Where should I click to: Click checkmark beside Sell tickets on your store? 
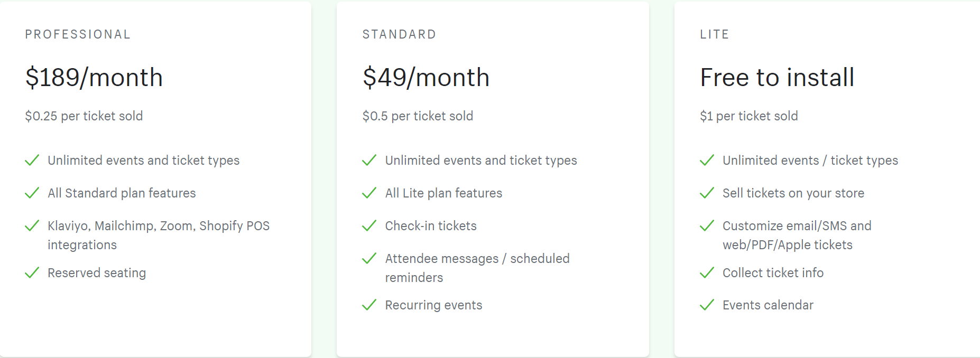coord(707,193)
